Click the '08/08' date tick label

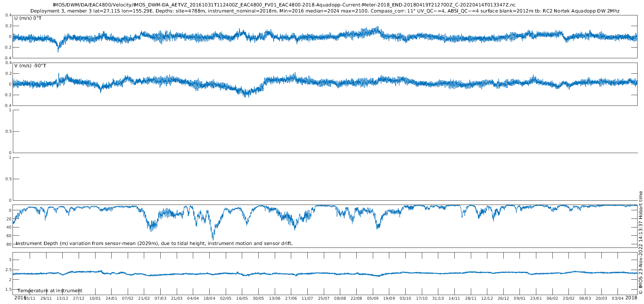[x=340, y=298]
